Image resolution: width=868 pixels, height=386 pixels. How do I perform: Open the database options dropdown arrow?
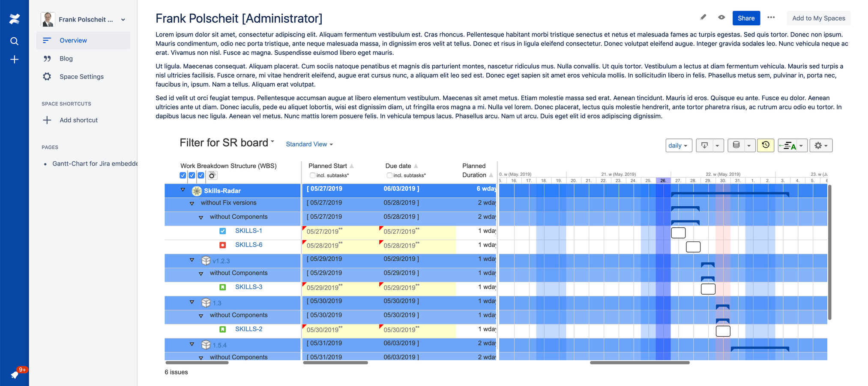(749, 146)
